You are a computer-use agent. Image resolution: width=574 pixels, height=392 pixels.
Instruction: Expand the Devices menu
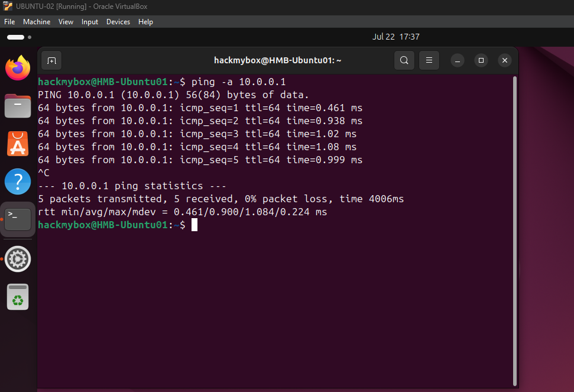point(118,22)
